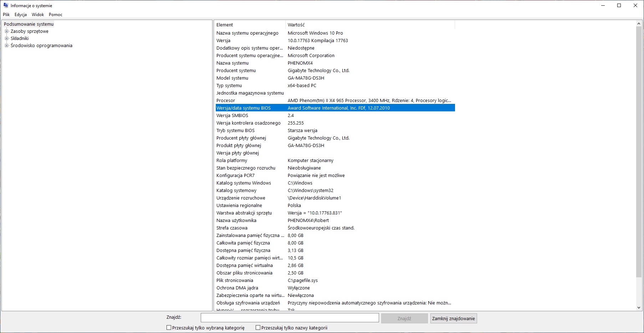Select Składniki category label
Viewport: 644px width, 333px height.
tap(20, 39)
